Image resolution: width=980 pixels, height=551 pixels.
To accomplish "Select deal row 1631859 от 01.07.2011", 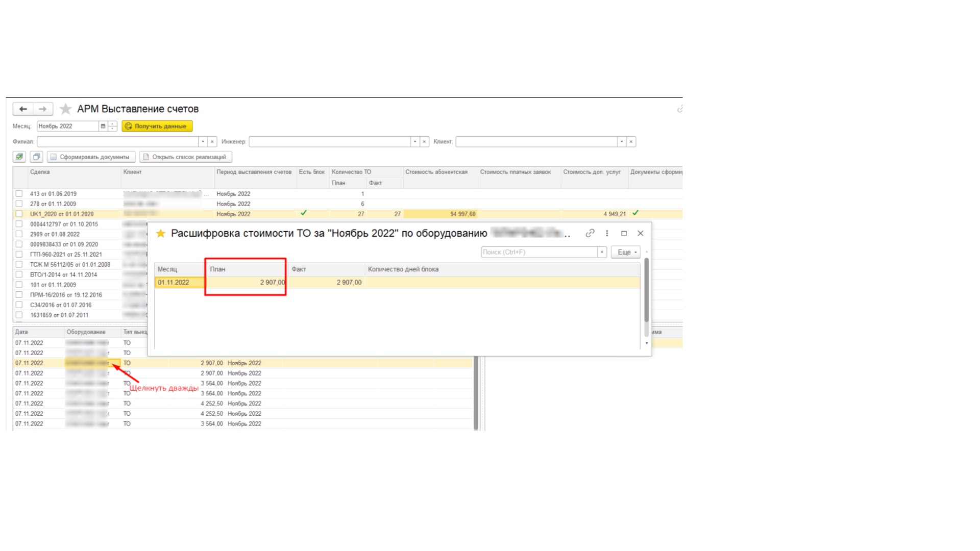I will [80, 315].
